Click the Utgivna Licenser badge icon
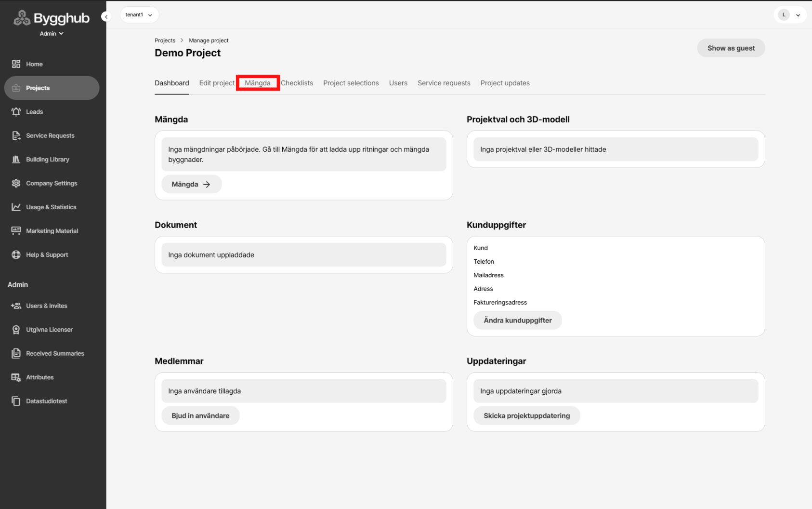 point(16,330)
